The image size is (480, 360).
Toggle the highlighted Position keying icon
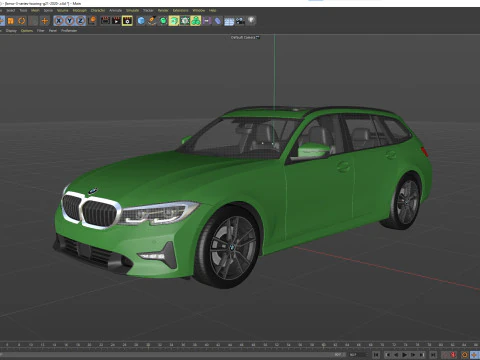474,355
